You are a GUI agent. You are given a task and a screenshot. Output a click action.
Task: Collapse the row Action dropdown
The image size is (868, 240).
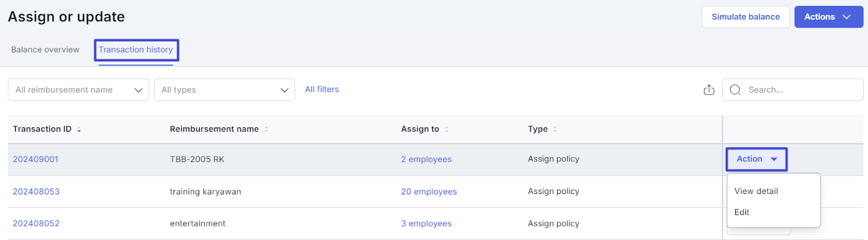pyautogui.click(x=757, y=159)
